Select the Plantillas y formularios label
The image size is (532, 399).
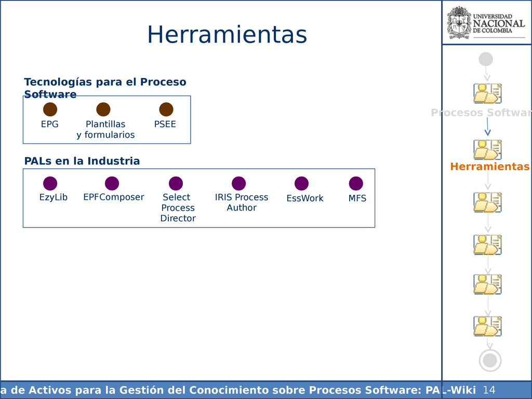point(105,129)
